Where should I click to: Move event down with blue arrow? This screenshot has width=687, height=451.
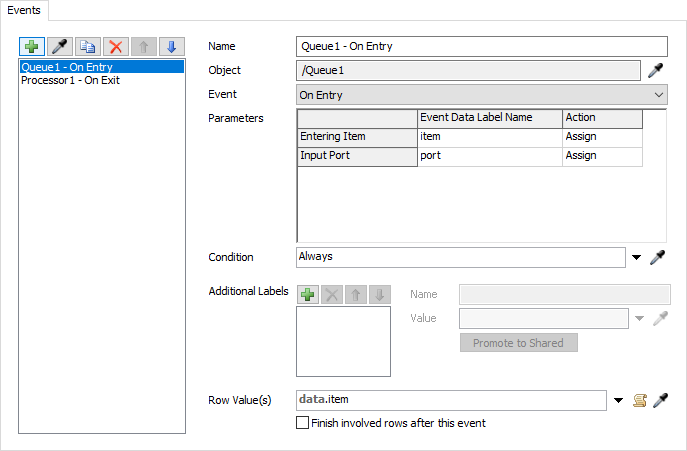point(171,47)
